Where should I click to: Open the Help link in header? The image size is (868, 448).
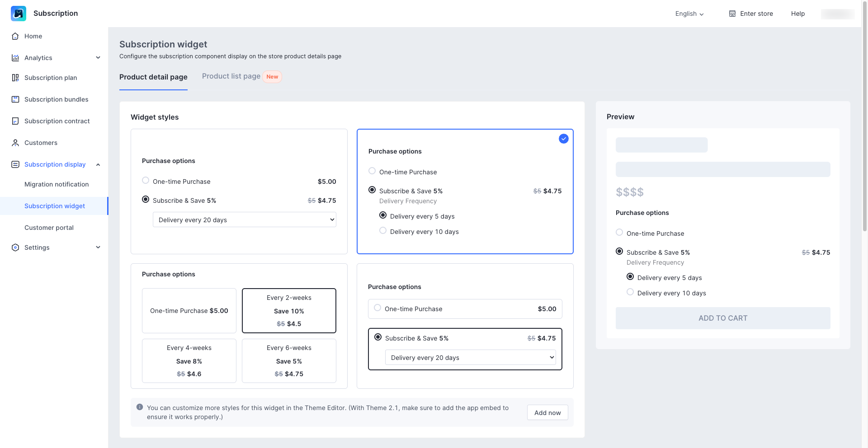pyautogui.click(x=797, y=14)
